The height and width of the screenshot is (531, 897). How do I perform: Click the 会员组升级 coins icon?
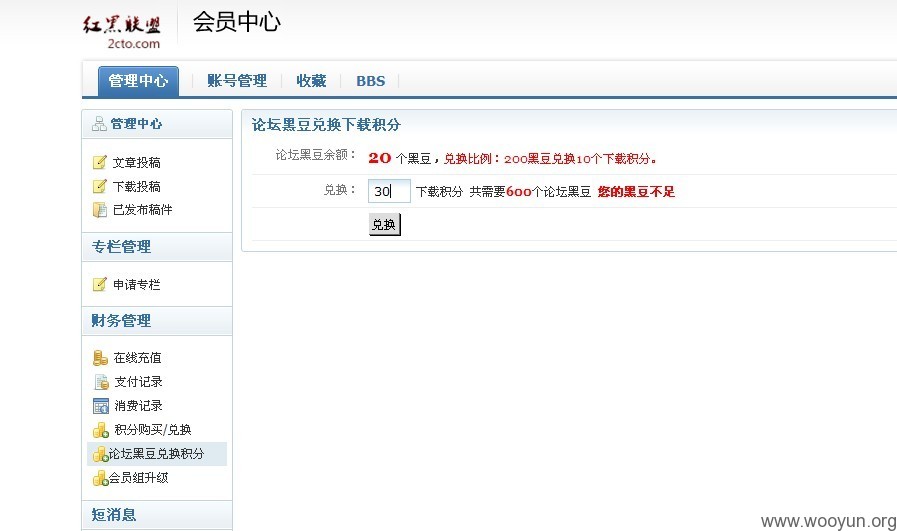click(101, 478)
